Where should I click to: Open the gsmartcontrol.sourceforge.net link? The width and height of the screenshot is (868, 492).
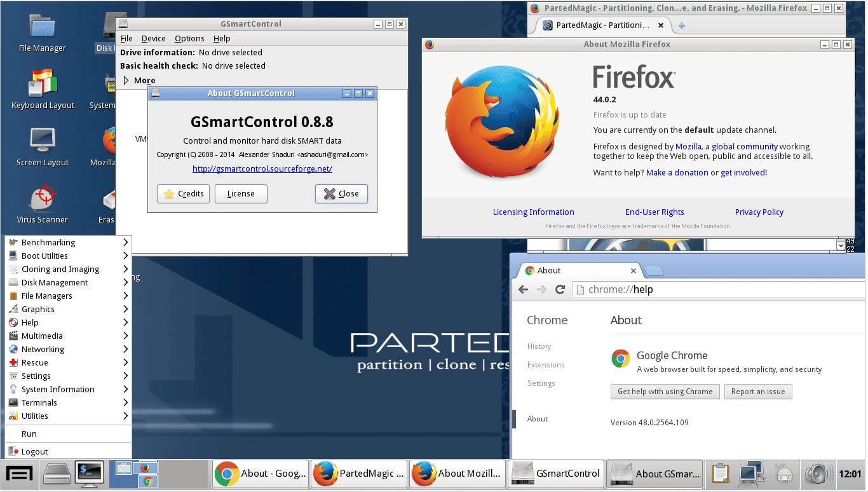click(x=262, y=169)
